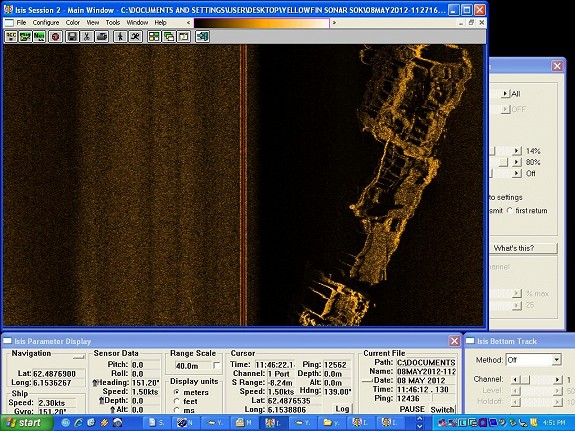Click right arrow of the 14% slider
Viewport: 575px width, 431px height.
point(517,151)
